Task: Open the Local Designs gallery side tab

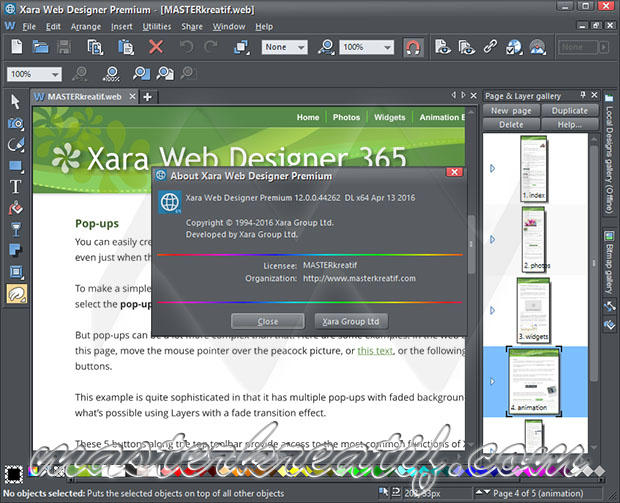Action: pos(609,154)
